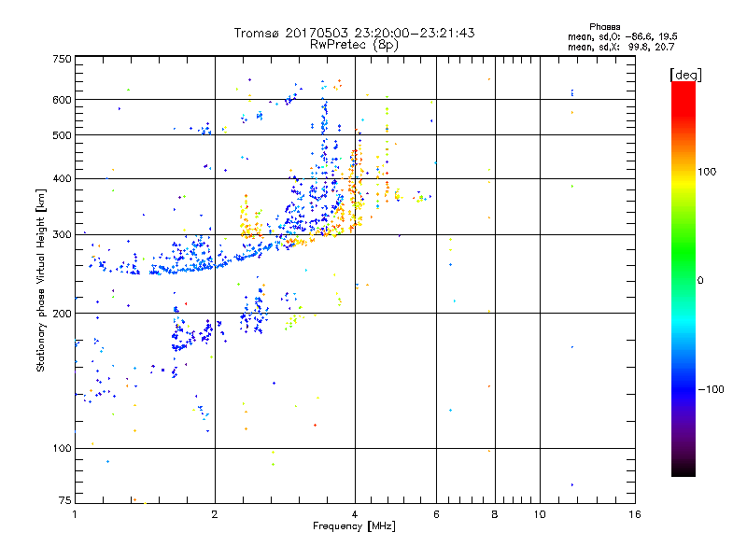Click the phase colorbar gradient

[684, 279]
